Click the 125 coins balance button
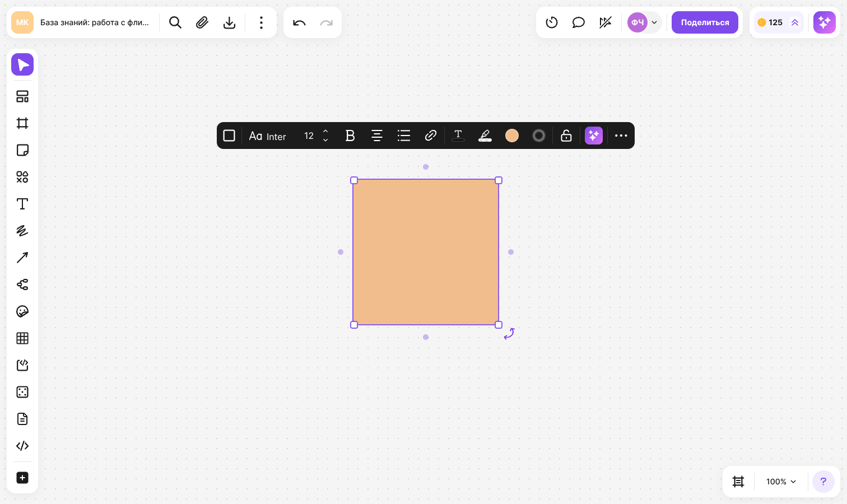847x504 pixels. (779, 22)
